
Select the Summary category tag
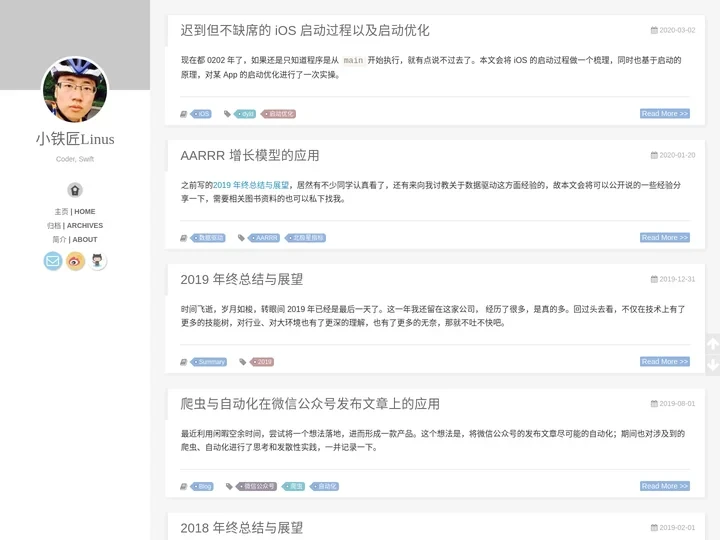pos(209,362)
